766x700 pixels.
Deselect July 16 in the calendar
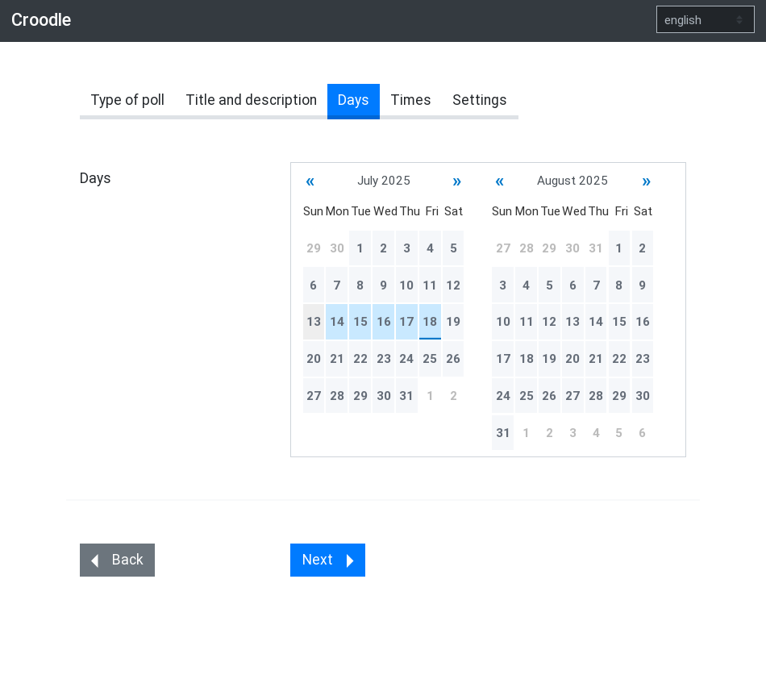coord(384,322)
